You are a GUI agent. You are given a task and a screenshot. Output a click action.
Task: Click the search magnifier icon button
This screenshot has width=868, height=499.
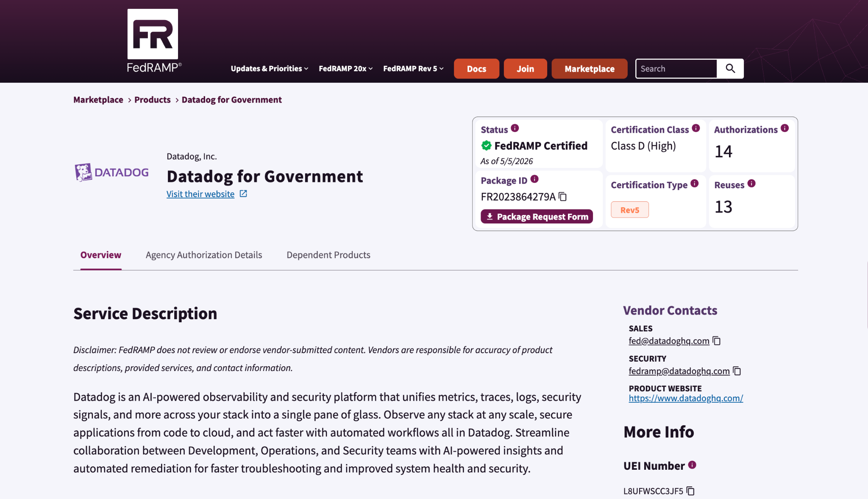pos(730,69)
